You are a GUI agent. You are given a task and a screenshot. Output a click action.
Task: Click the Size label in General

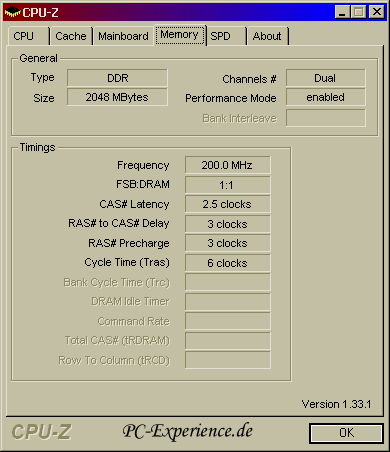tap(44, 98)
